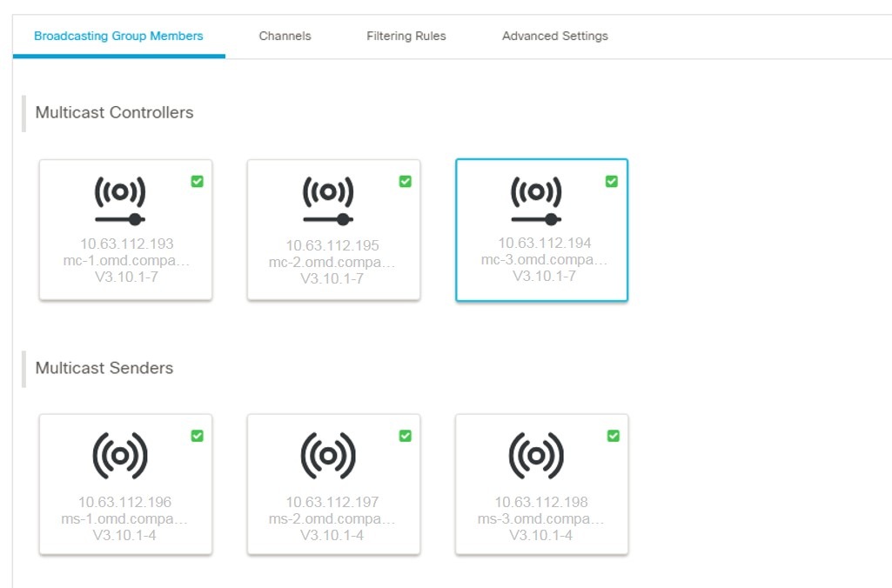Click the Multicast Senders section heading

(104, 368)
